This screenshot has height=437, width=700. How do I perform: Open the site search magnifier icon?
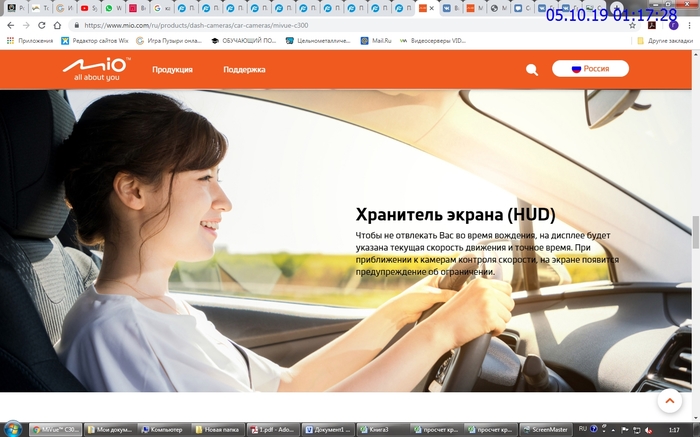coord(532,70)
